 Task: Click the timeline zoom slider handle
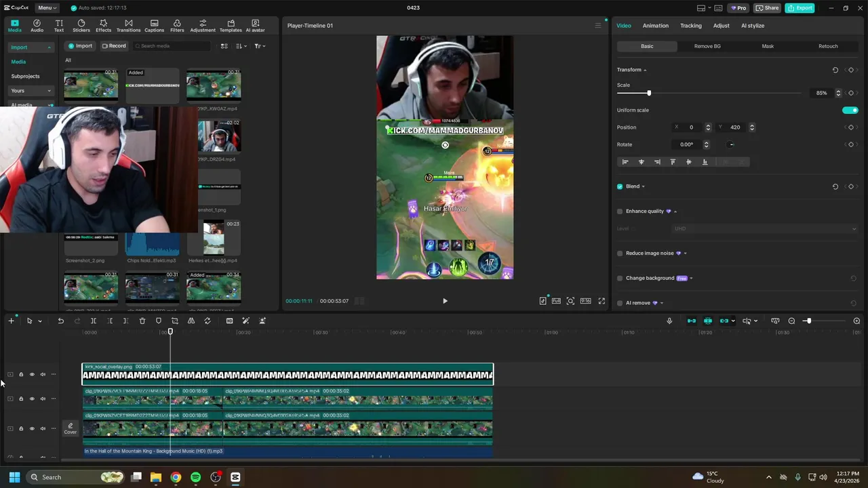click(x=808, y=321)
